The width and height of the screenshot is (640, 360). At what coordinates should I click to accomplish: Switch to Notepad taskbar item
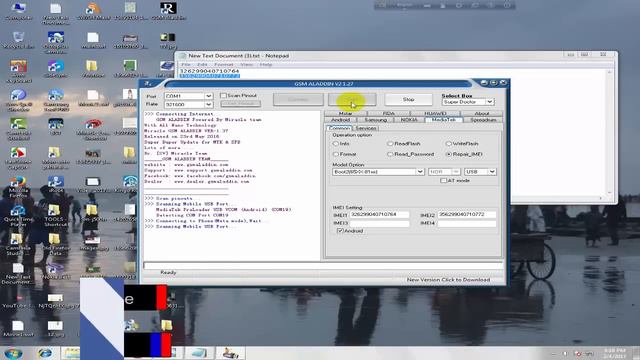click(x=199, y=353)
